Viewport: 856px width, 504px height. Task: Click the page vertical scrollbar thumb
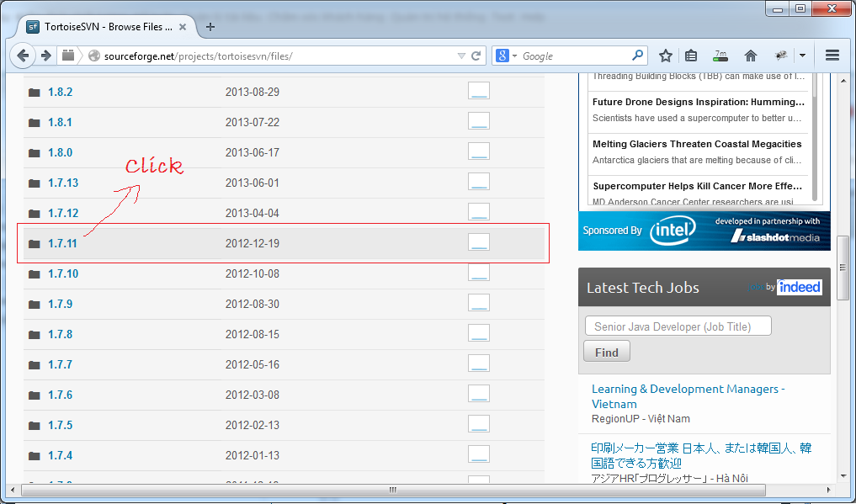click(843, 268)
